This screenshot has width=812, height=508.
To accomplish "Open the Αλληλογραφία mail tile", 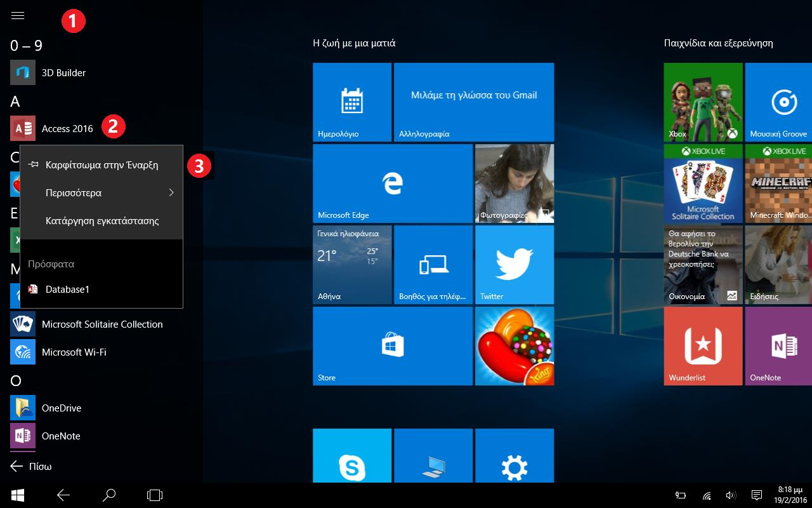I will tap(474, 102).
